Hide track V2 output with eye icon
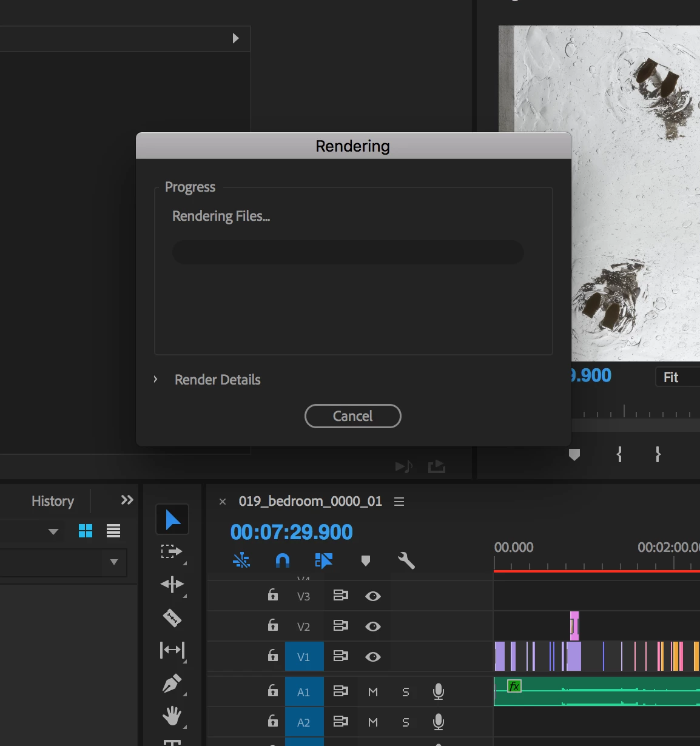The image size is (700, 746). 373,627
